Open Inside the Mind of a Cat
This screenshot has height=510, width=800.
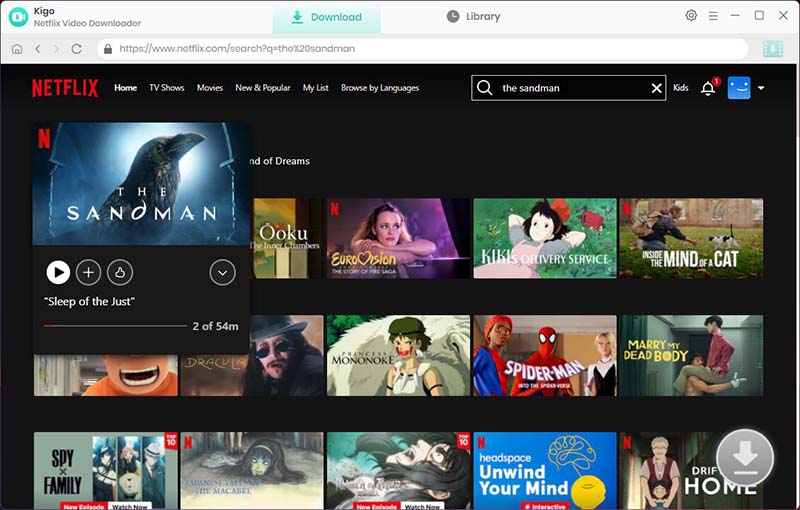tap(691, 238)
